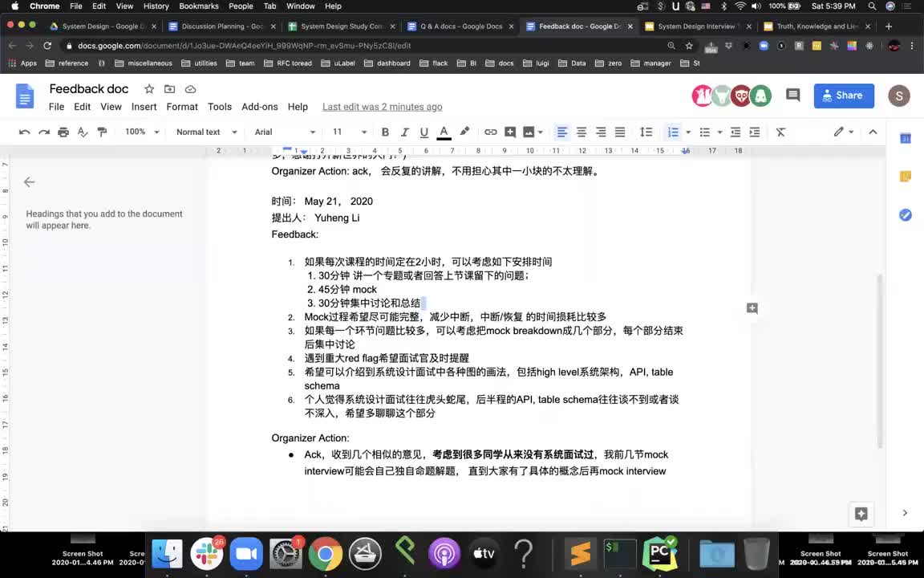Go to Docs home via the blue icon
The image size is (924, 578).
25,96
